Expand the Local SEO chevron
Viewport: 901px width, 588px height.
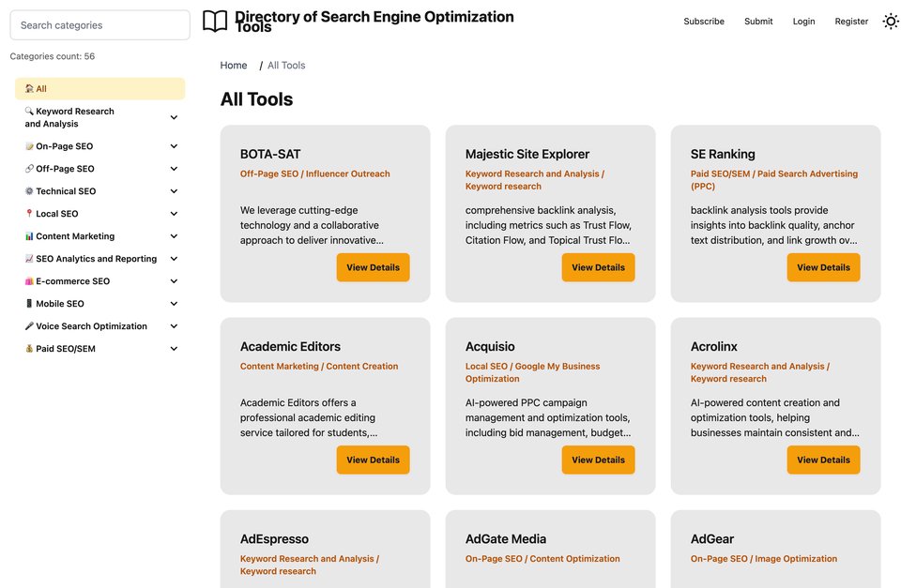(174, 213)
